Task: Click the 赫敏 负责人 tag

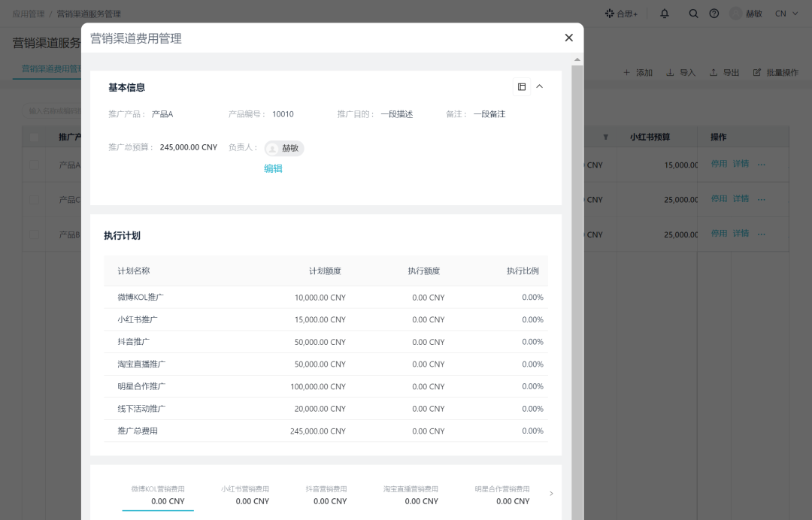Action: click(283, 149)
